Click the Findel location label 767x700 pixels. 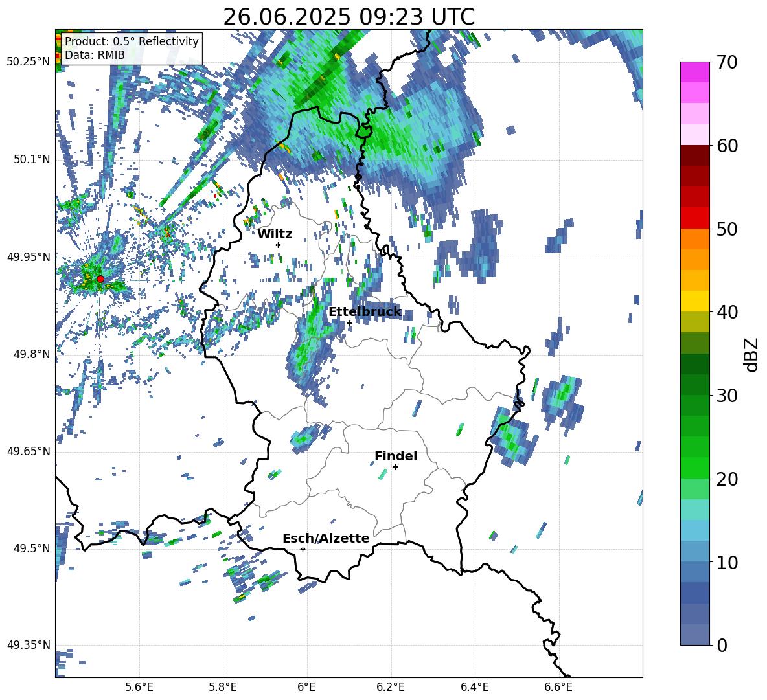(396, 456)
